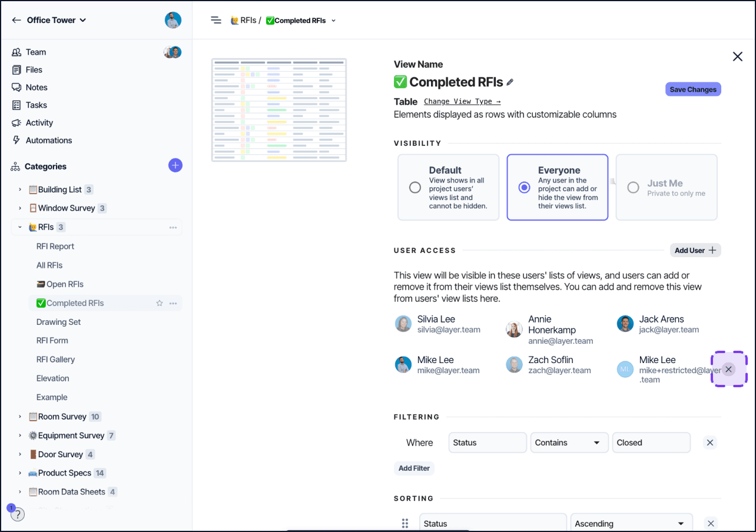Click the Add User button
Screen dimensions: 756x532
point(695,250)
